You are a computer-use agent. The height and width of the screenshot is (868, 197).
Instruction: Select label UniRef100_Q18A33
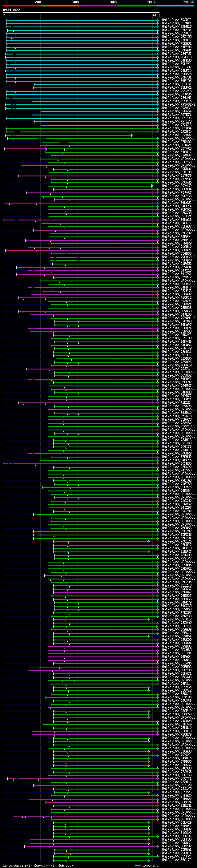click(x=177, y=751)
